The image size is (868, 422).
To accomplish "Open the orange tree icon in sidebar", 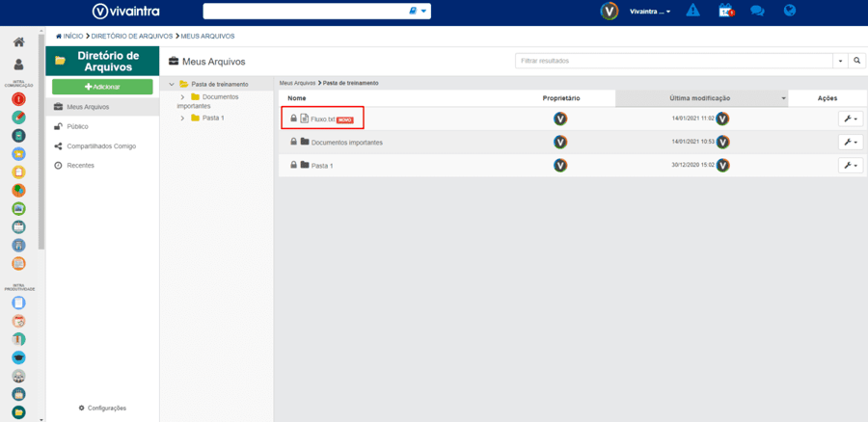I will pos(19,190).
